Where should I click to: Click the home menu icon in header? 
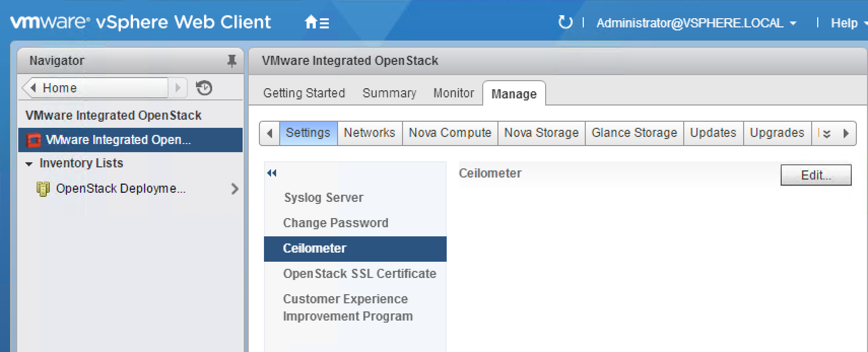pyautogui.click(x=317, y=23)
